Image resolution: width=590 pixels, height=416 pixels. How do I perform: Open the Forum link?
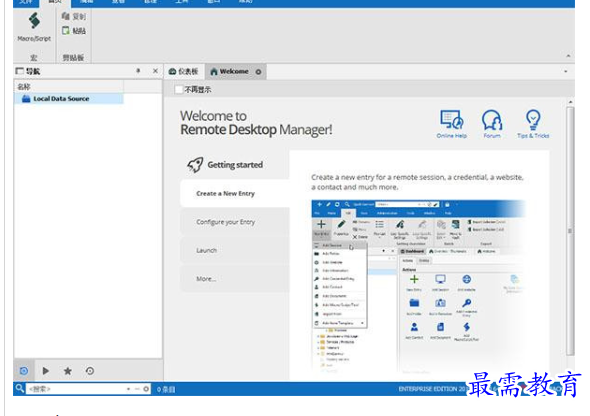pos(492,124)
